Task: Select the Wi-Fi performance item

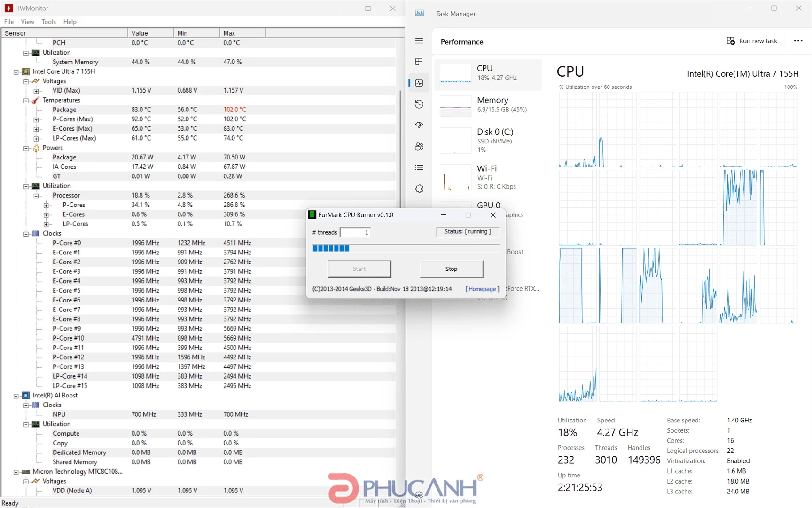Action: pyautogui.click(x=488, y=177)
